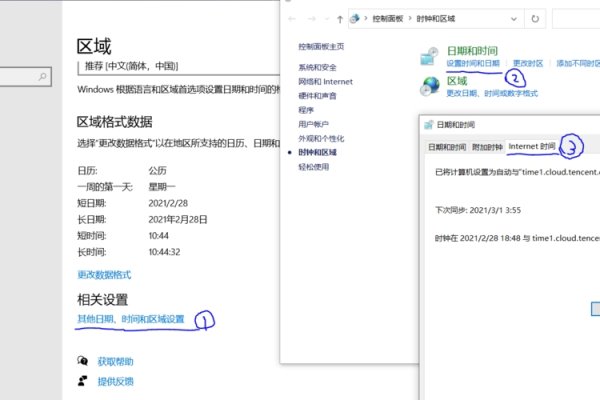
Task: Click the 下次同步: 2021/3/1 3:55 text
Action: coord(478,210)
